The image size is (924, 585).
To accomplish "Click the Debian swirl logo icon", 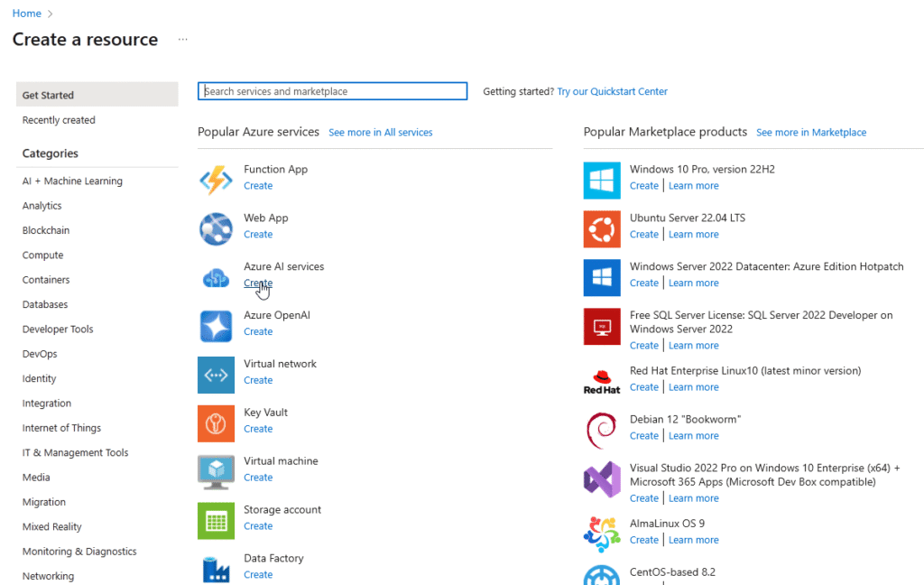I will (x=602, y=431).
